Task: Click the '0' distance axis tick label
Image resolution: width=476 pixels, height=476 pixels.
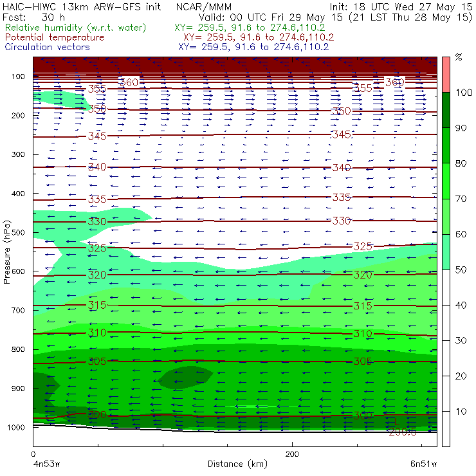Action: [x=33, y=454]
